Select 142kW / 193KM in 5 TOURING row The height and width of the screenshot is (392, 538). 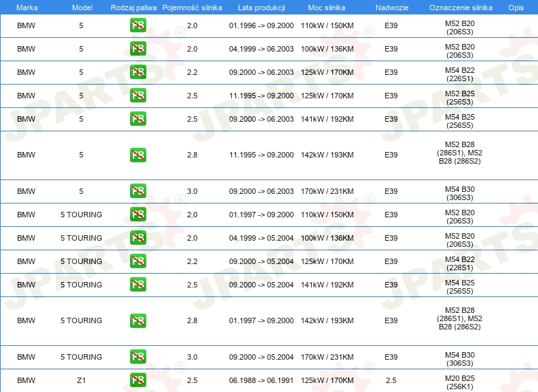pyautogui.click(x=327, y=320)
